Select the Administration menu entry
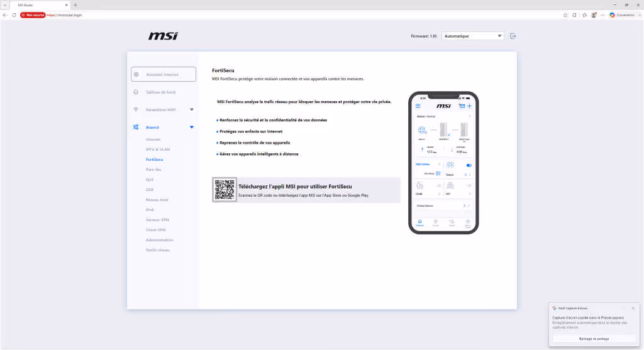The width and height of the screenshot is (644, 350). [x=159, y=240]
